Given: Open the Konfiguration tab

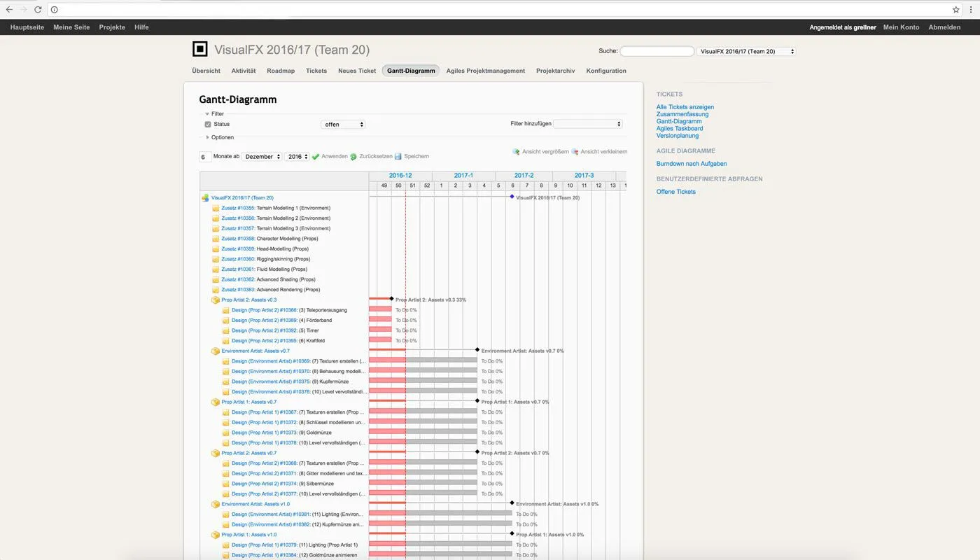Looking at the screenshot, I should point(606,71).
